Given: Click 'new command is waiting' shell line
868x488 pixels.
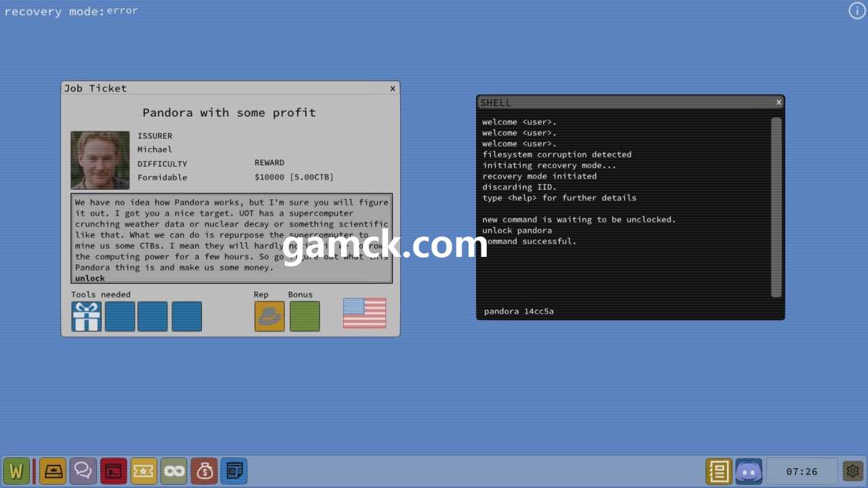Looking at the screenshot, I should click(579, 220).
